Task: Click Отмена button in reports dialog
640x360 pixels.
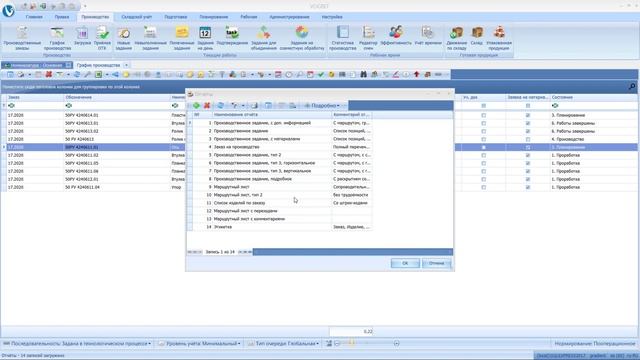Action: [x=436, y=263]
